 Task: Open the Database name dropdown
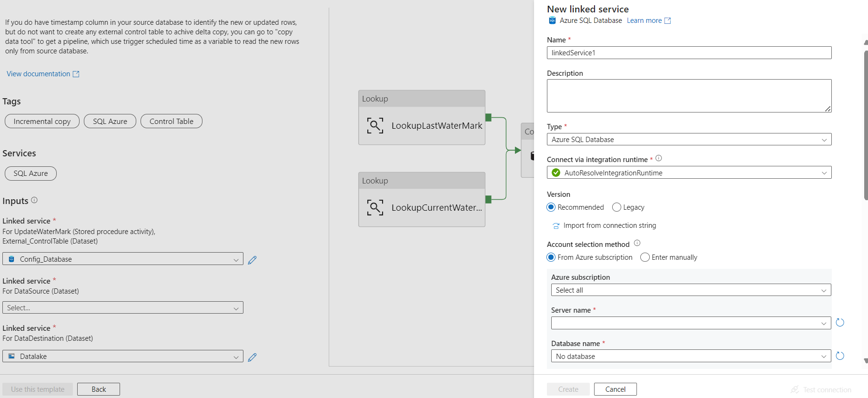[691, 356]
